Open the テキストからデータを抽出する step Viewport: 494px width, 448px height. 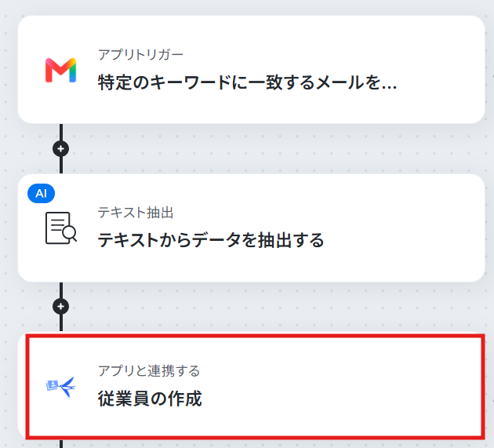click(x=211, y=240)
